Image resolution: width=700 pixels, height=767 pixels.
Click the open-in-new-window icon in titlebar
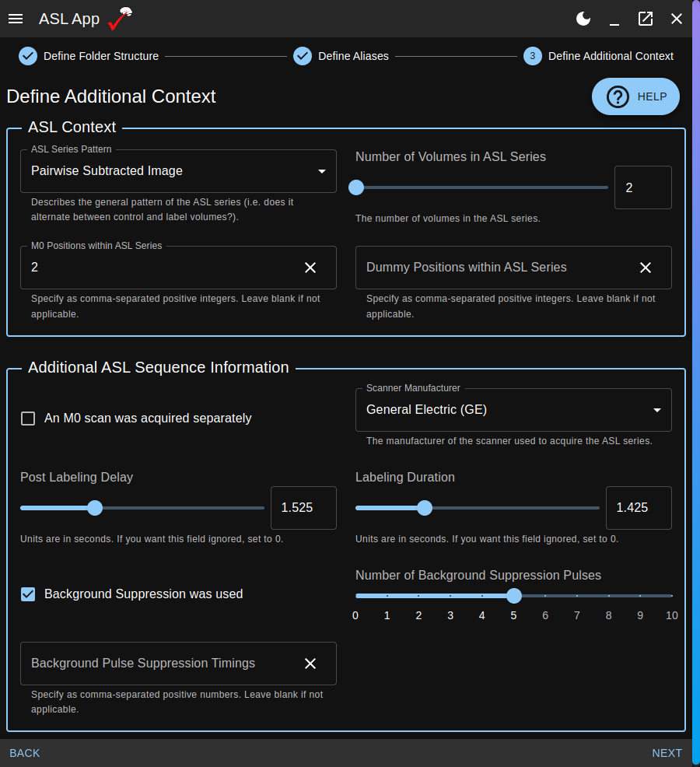click(x=646, y=19)
